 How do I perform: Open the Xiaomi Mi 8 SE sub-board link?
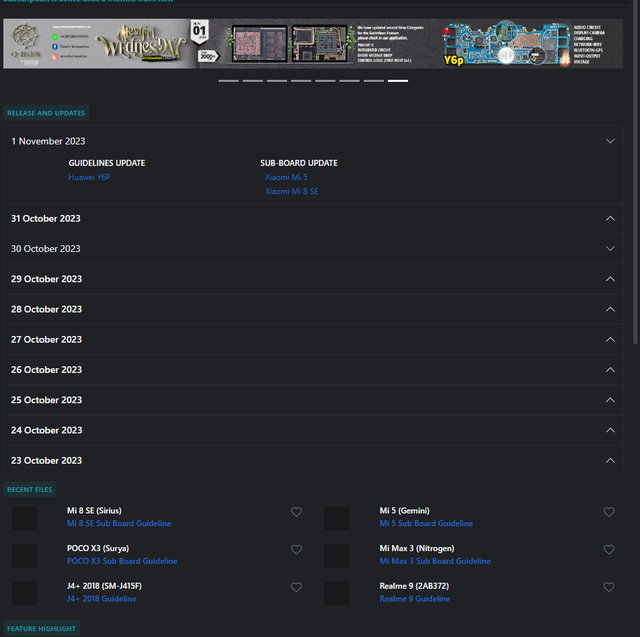pyautogui.click(x=291, y=191)
